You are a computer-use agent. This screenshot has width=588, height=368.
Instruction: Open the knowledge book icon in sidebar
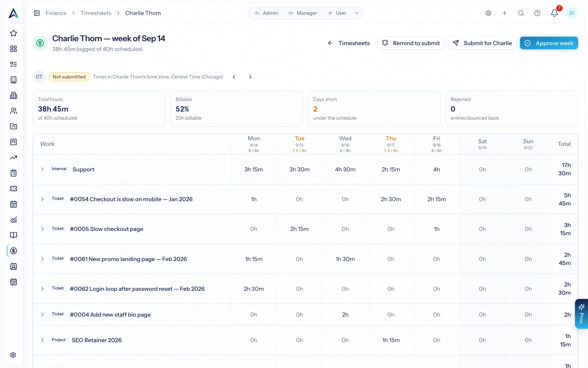(13, 235)
